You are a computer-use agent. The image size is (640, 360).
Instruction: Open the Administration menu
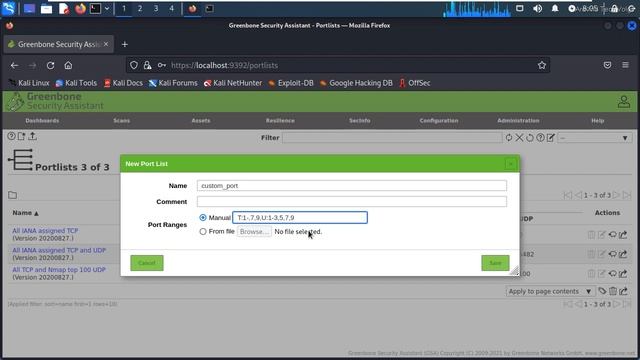point(518,121)
